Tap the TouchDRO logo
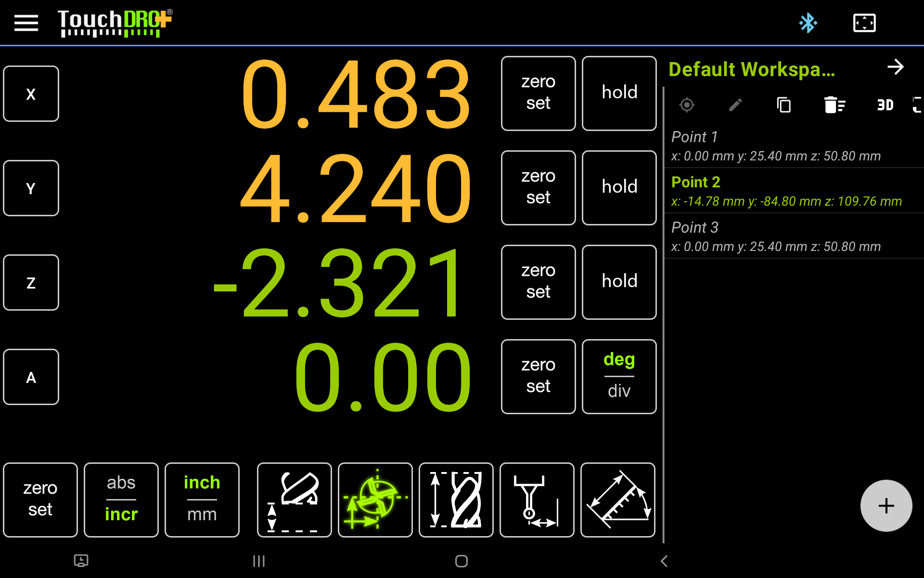 [x=115, y=23]
